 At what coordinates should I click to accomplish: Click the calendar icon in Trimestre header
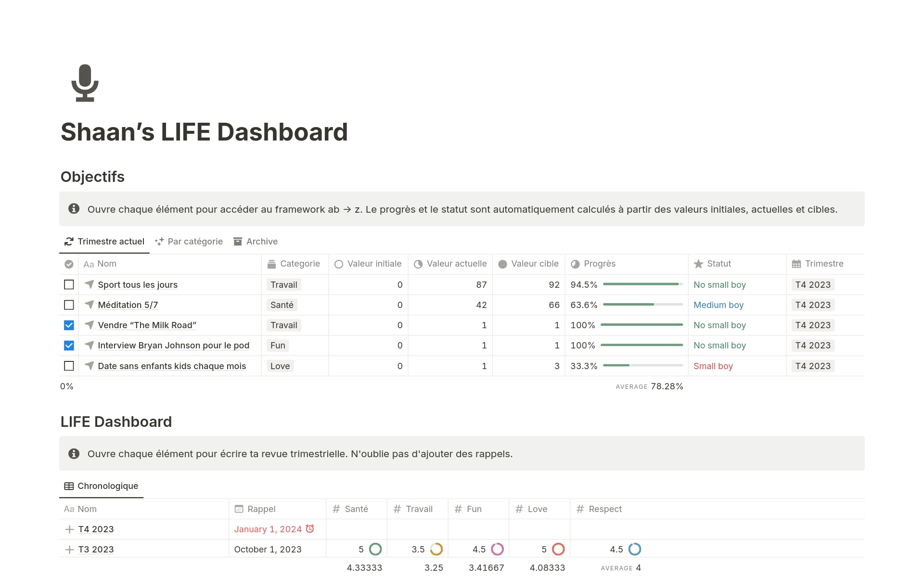click(x=796, y=264)
